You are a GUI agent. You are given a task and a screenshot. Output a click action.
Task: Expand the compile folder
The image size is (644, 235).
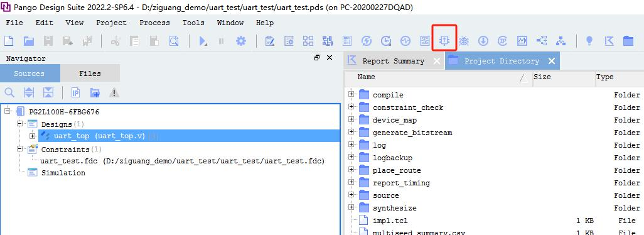tap(351, 94)
